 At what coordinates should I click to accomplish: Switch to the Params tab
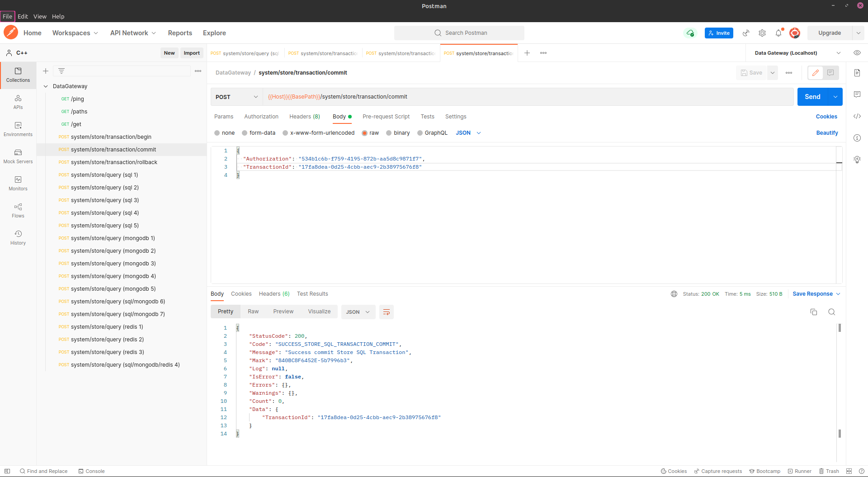click(x=224, y=117)
